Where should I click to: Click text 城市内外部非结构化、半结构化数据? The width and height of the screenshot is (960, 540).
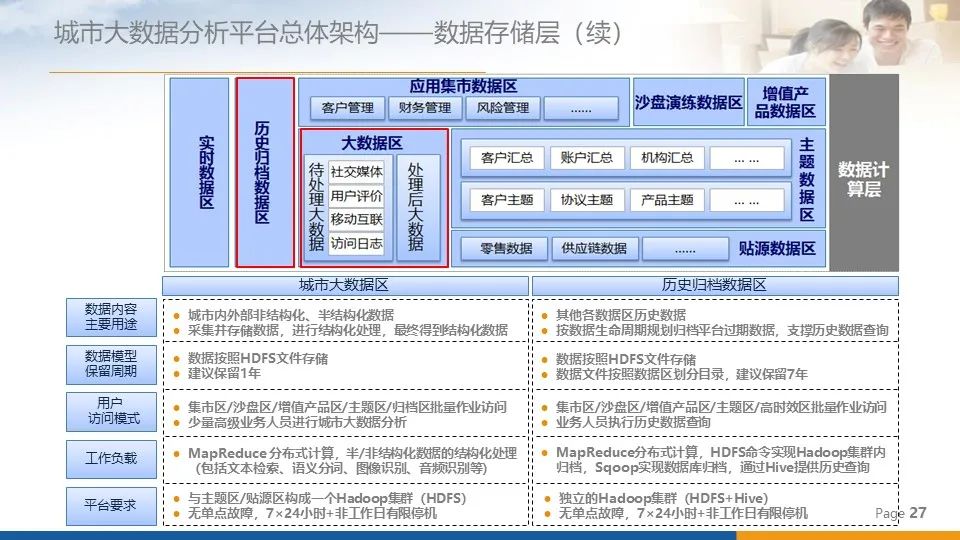[x=290, y=315]
